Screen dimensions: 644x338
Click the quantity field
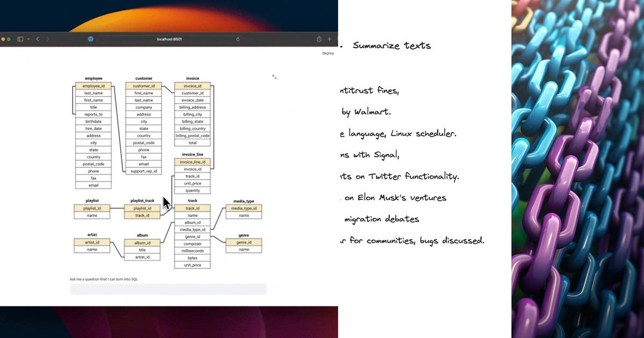coord(192,190)
